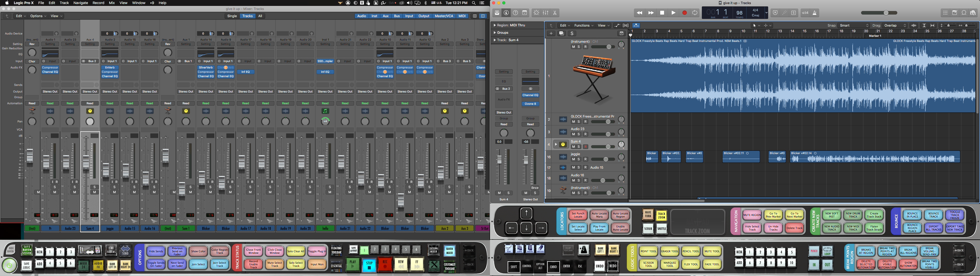Toggle Show Automation icon in Tracks menu bar
Image resolution: width=980 pixels, height=276 pixels.
pos(617,26)
